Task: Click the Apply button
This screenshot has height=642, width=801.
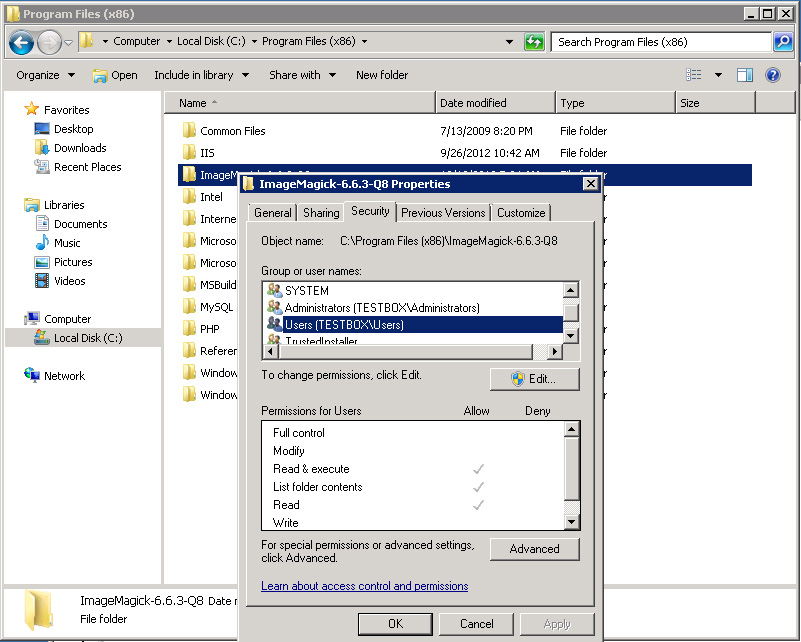Action: coord(557,624)
